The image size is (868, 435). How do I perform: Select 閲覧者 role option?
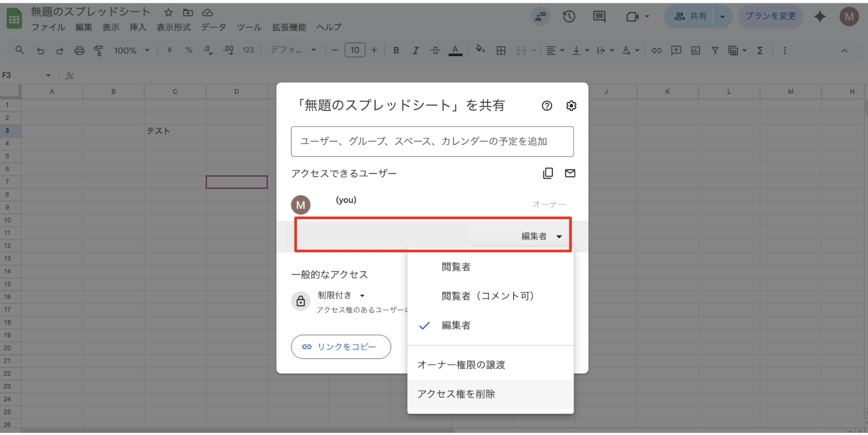491,267
